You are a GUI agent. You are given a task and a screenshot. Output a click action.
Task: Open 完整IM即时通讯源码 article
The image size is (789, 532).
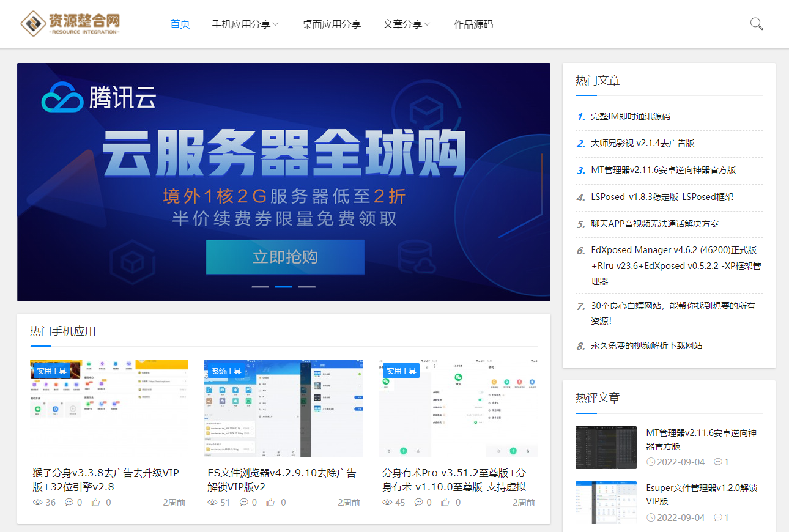click(x=631, y=116)
